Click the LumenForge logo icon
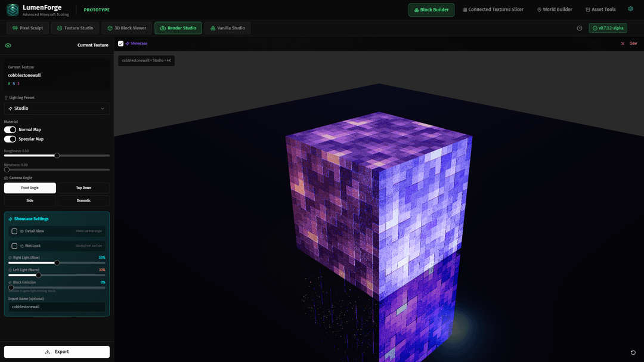Screen dimensions: 644x362 [x=13, y=10]
